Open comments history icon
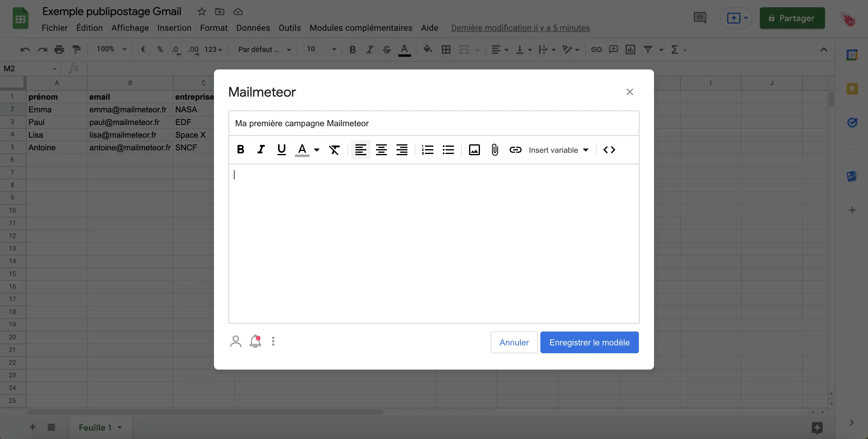Screen dimensions: 868x439 tap(700, 18)
